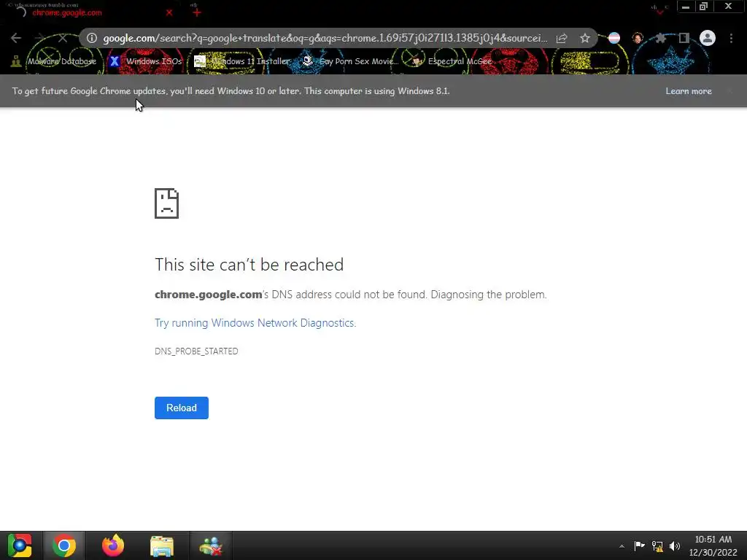Viewport: 747px width, 560px height.
Task: Stop loading the page with the X button
Action: pos(63,38)
